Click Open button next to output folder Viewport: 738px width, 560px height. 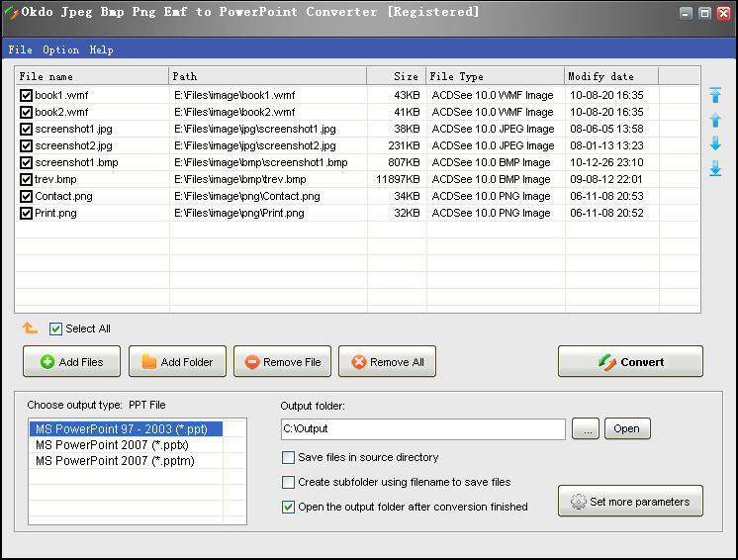(x=627, y=428)
